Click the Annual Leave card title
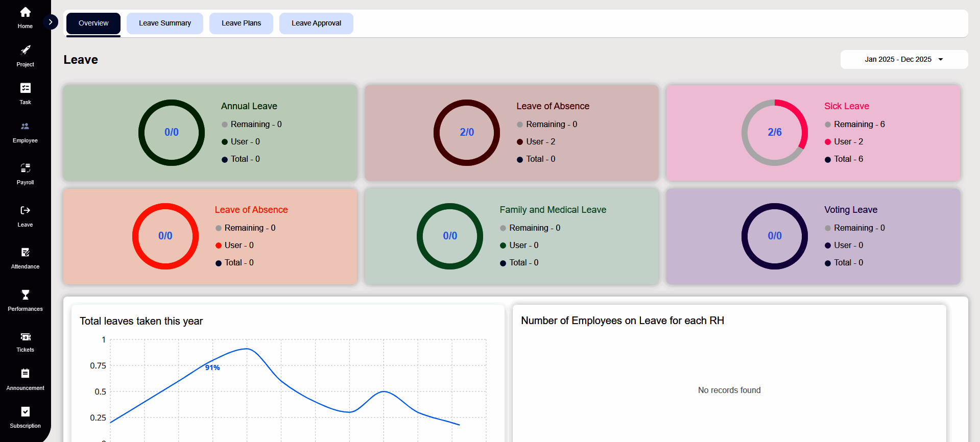Screen dimensions: 980x442 [249, 106]
